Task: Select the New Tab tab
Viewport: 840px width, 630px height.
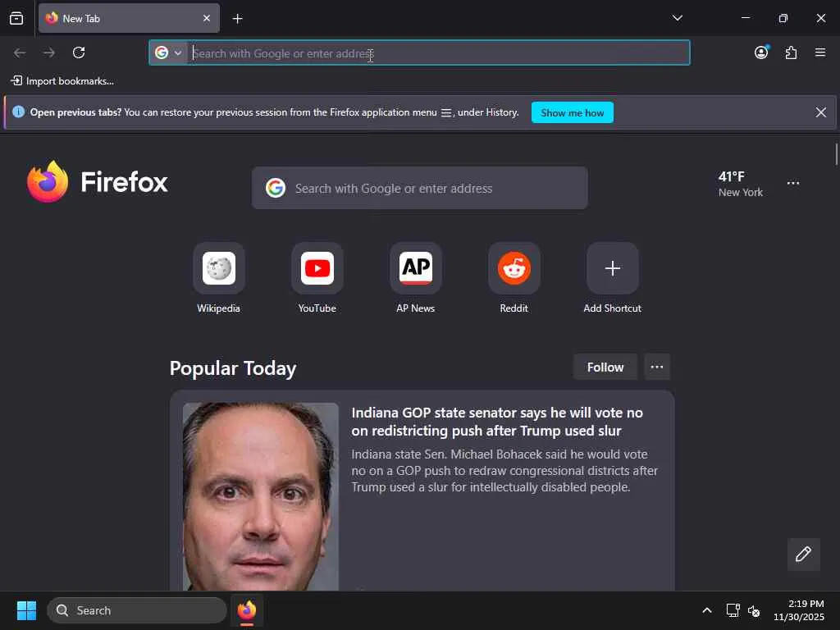Action: tap(129, 18)
